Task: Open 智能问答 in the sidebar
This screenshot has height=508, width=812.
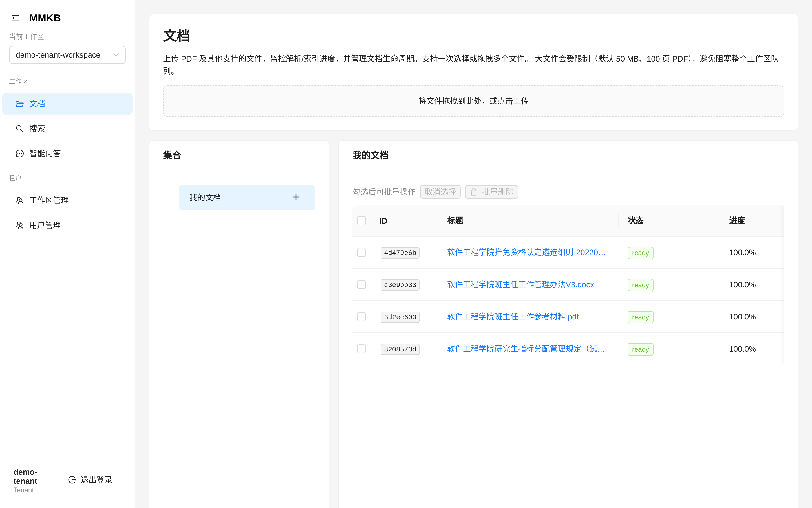Action: click(67, 154)
